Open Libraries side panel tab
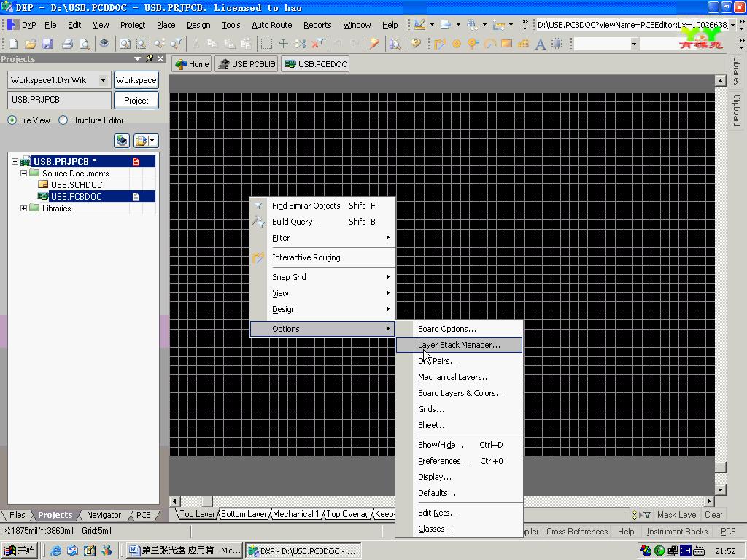 click(x=737, y=71)
